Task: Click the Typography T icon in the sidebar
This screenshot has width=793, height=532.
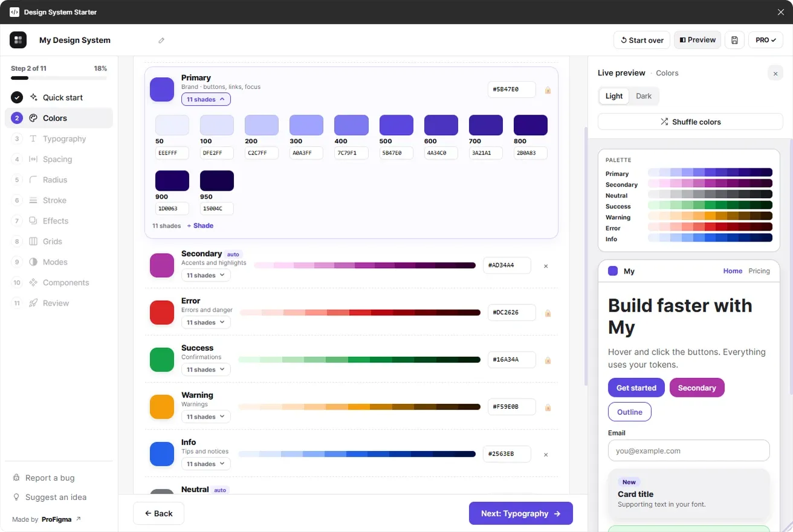Action: [x=33, y=139]
